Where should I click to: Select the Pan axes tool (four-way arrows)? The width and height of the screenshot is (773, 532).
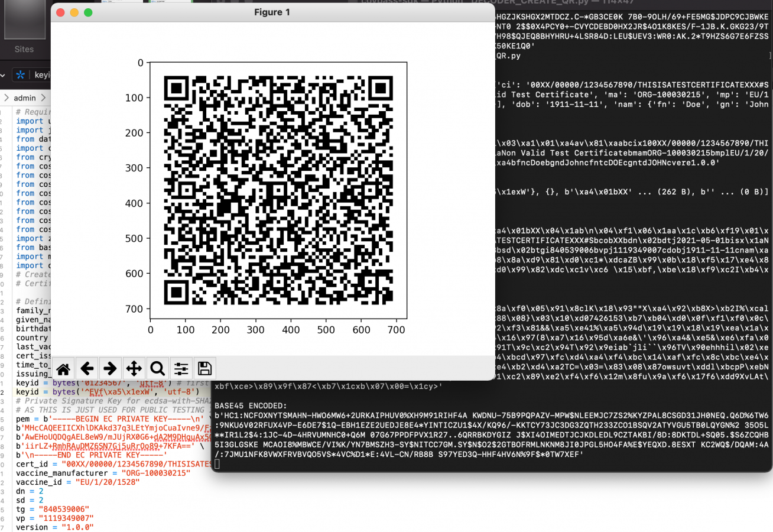click(x=134, y=368)
